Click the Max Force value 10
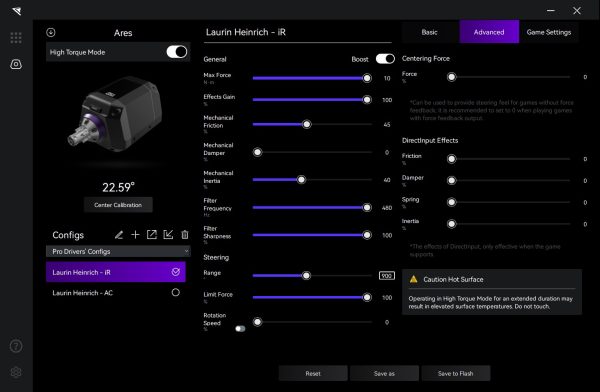600x392 pixels. point(387,78)
